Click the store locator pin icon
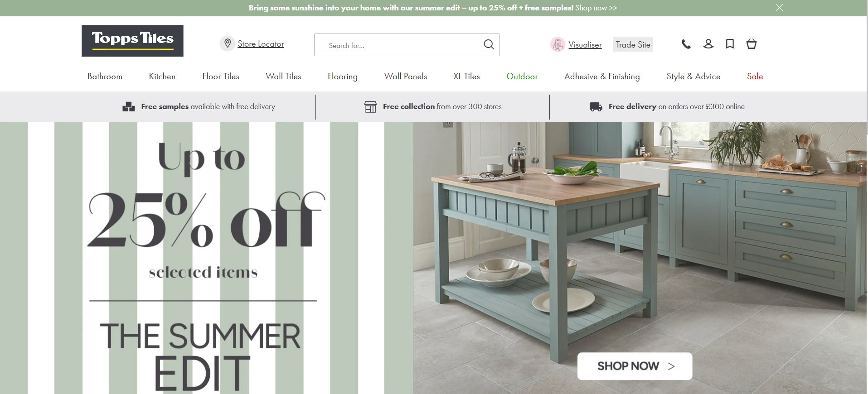Viewport: 868px width, 394px height. click(x=227, y=44)
